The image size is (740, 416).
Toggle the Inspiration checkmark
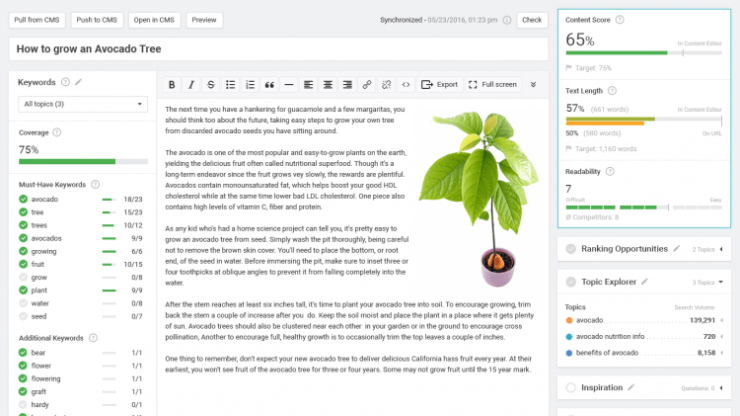570,387
